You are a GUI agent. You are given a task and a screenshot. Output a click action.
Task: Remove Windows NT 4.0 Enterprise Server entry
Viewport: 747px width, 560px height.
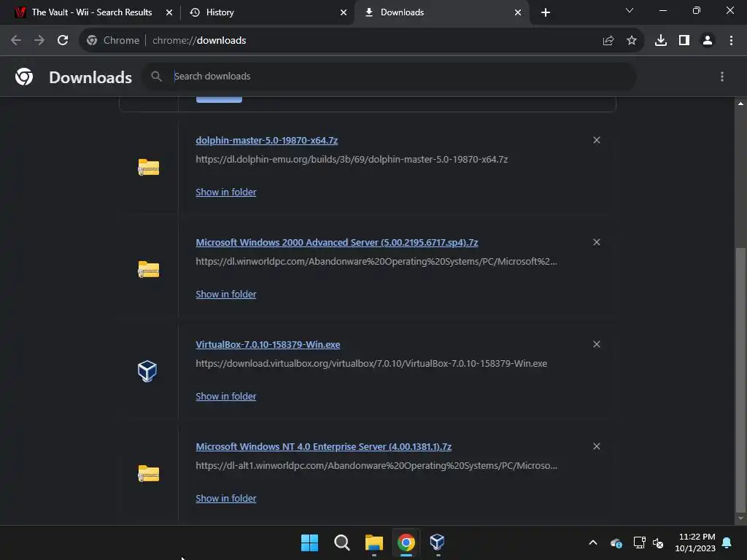(x=597, y=446)
